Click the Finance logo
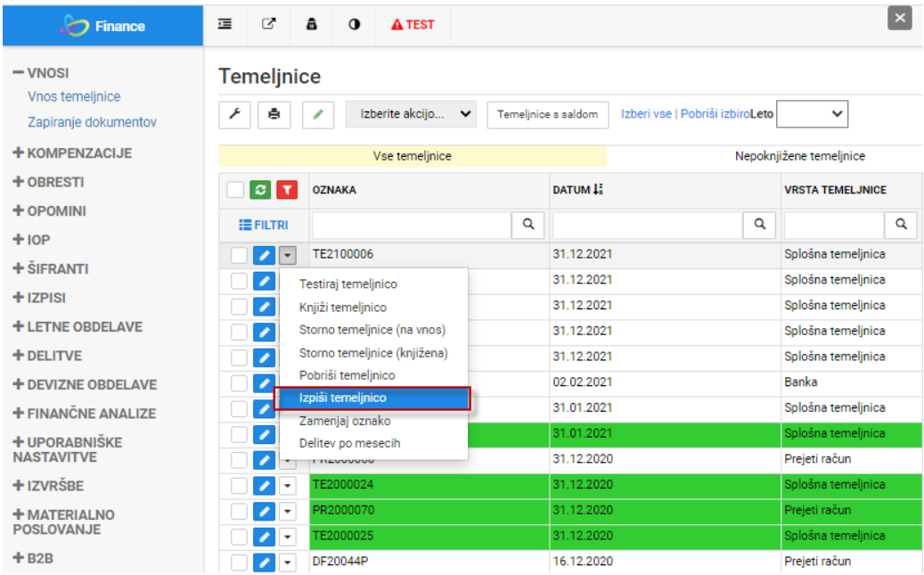This screenshot has width=924, height=575. pyautogui.click(x=103, y=26)
